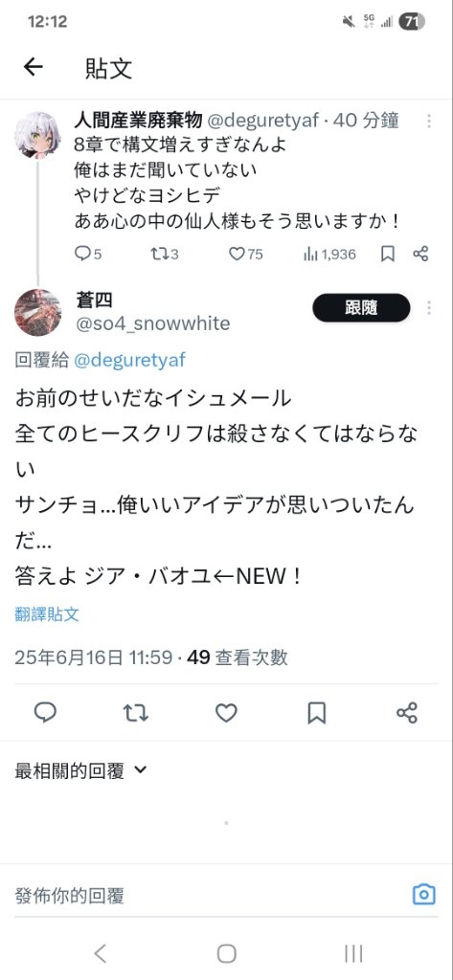Open the @deguretyaf mention link

coord(129,360)
